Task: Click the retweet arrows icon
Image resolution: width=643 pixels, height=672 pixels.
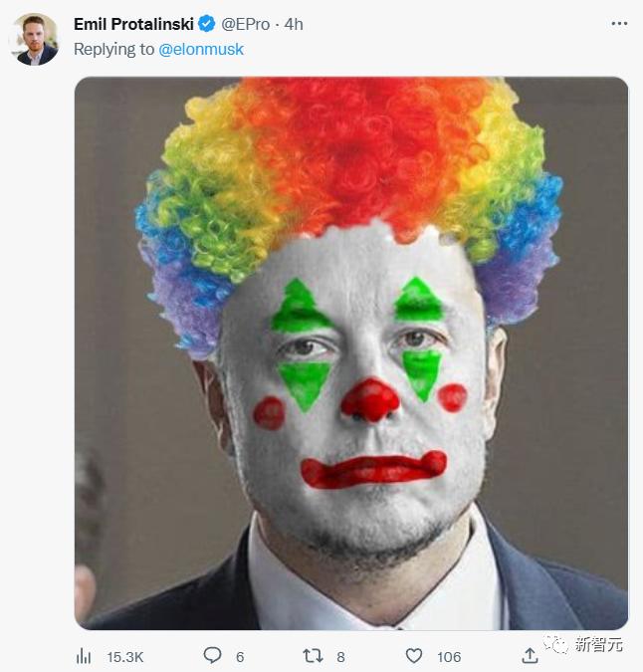Action: click(313, 655)
